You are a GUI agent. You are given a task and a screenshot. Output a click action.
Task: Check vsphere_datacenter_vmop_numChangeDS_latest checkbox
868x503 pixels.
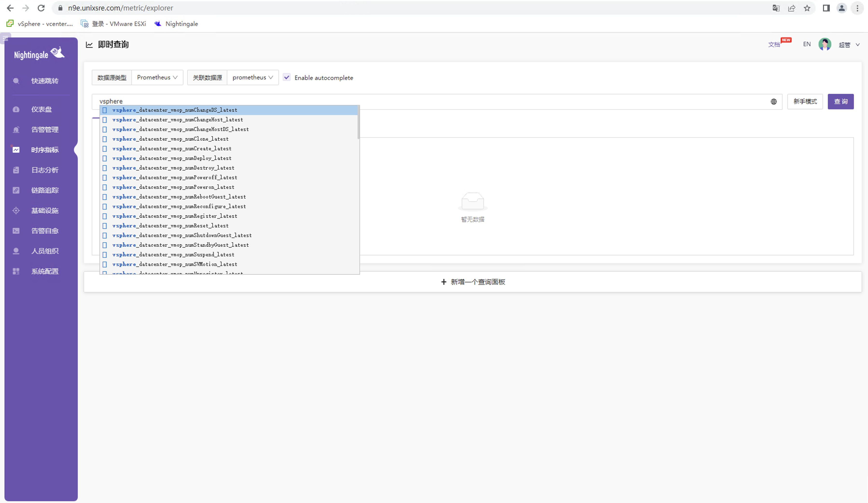point(105,109)
